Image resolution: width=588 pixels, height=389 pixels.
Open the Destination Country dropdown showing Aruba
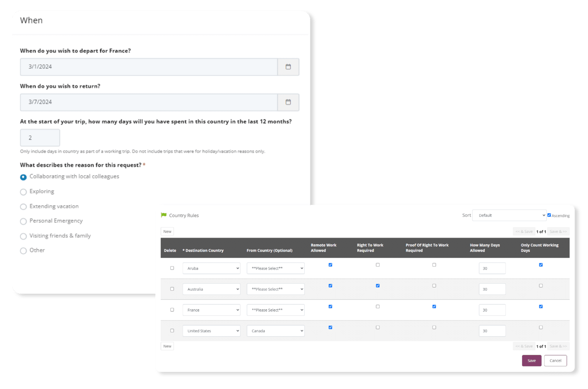pos(211,268)
